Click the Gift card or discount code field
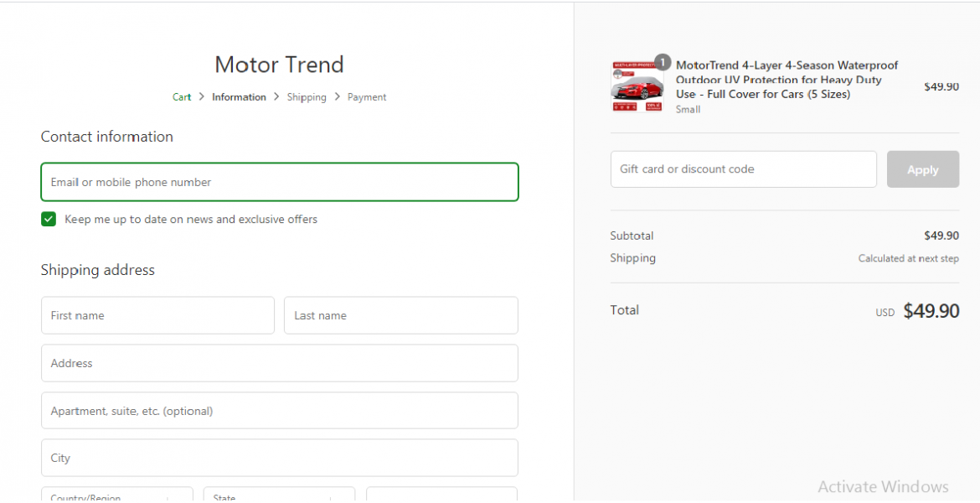 (743, 169)
